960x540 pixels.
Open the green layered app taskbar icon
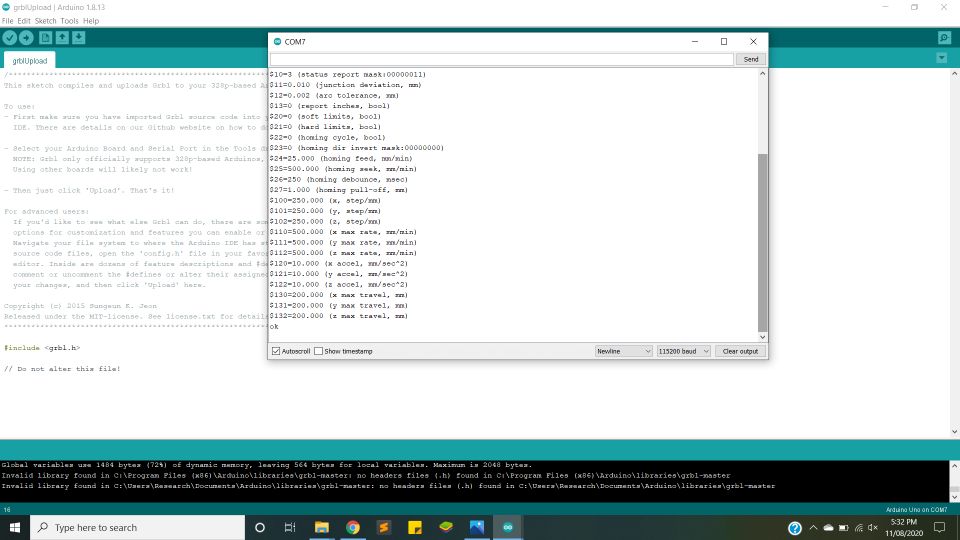point(446,527)
